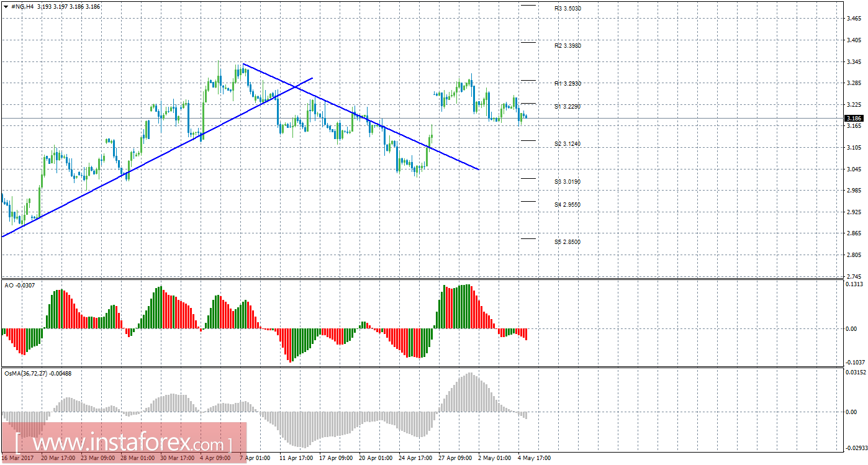Viewport: 868px width, 465px height.
Task: Click the 2.805 price axis value
Action: pos(854,255)
